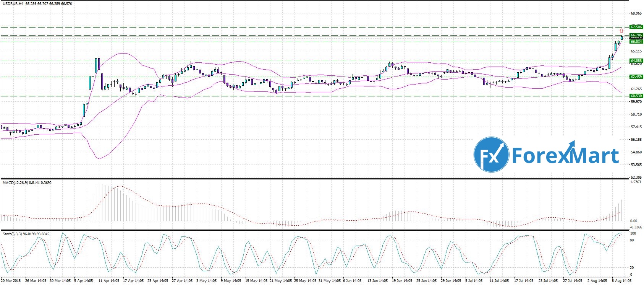Click the 30 Mar 14:05 time label
Viewport: 644px width, 285px height.
click(60, 281)
